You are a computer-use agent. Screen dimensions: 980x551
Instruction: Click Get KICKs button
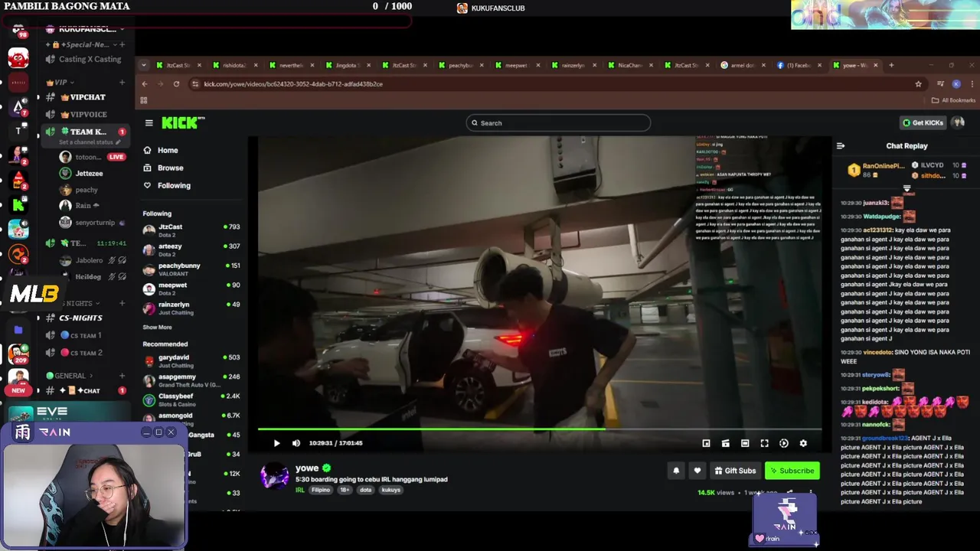click(x=923, y=122)
